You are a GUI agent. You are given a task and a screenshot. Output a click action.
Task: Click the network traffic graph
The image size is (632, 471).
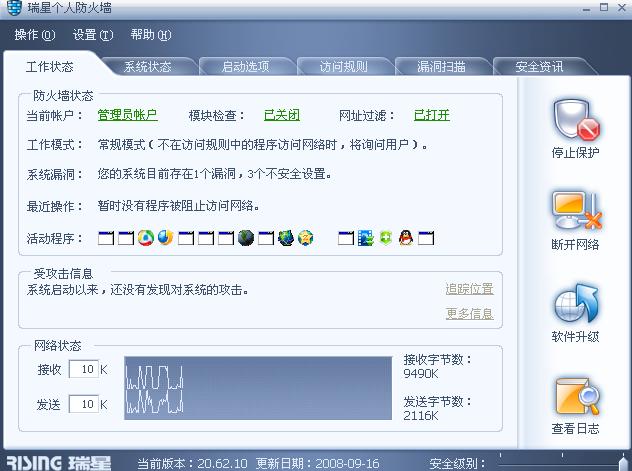click(258, 388)
